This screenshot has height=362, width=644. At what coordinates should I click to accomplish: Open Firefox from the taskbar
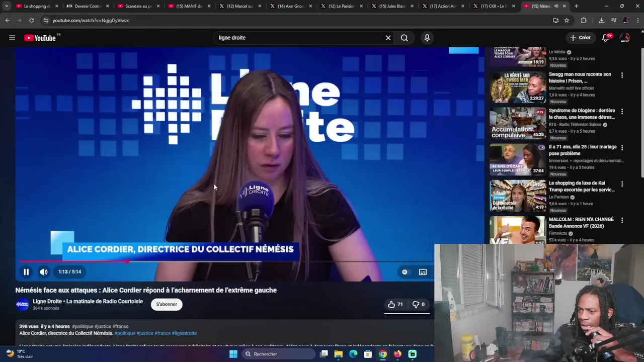(x=397, y=354)
